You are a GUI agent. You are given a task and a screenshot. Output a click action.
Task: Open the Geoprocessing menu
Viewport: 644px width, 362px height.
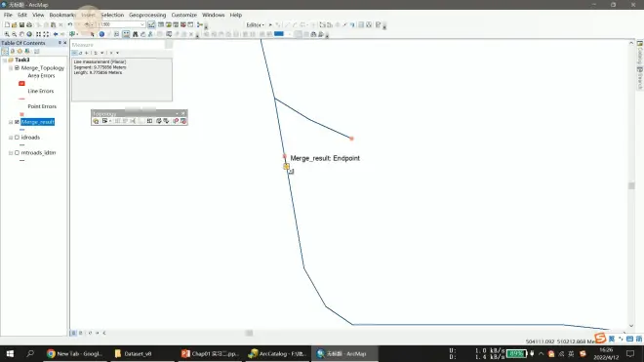(x=147, y=15)
